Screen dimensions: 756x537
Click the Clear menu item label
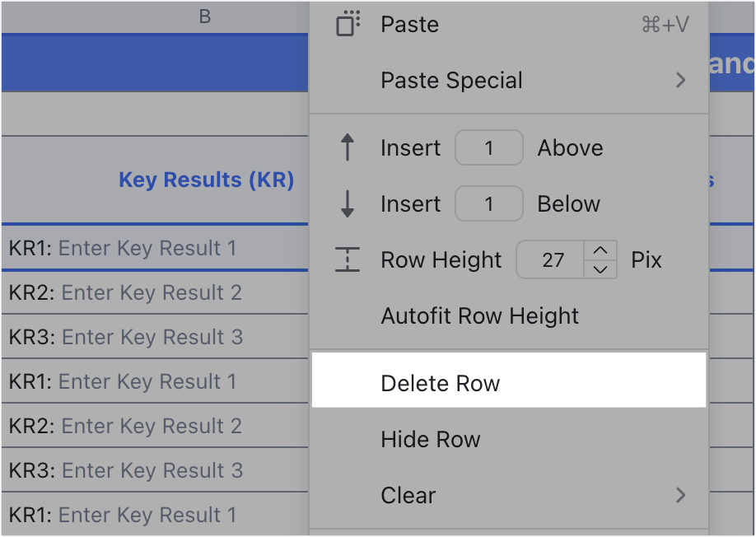pyautogui.click(x=408, y=495)
